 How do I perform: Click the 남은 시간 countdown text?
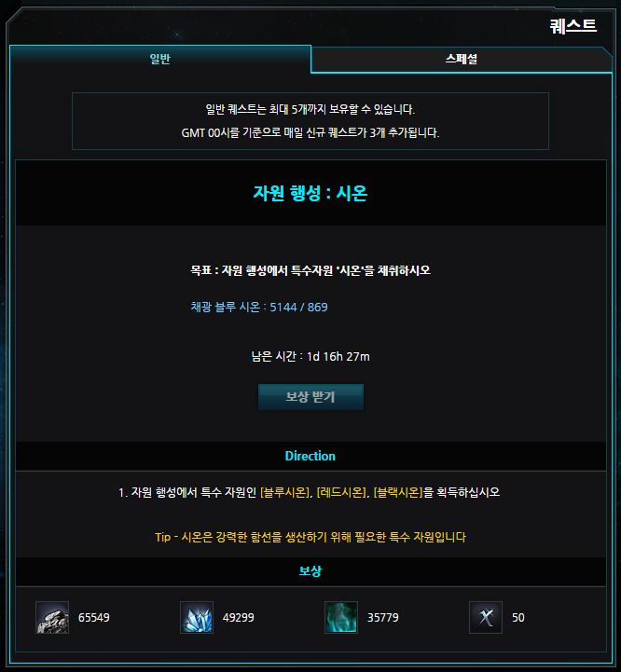coord(310,357)
